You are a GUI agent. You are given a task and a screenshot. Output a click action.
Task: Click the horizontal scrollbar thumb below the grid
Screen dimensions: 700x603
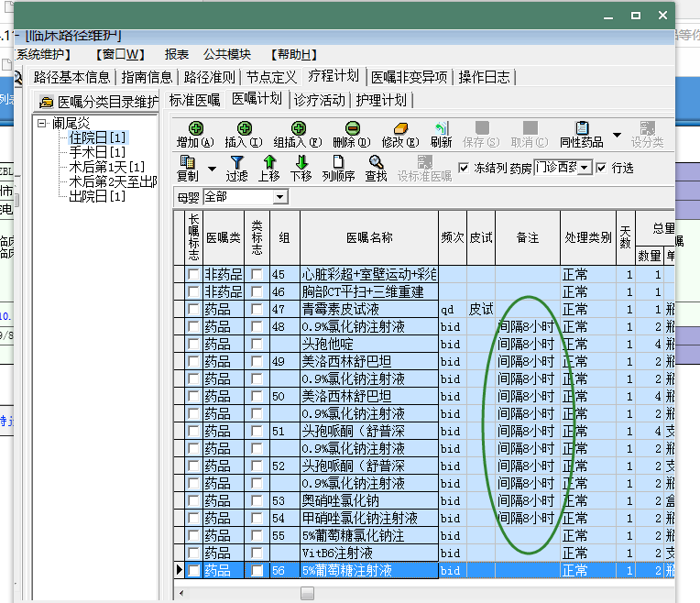[x=307, y=593]
